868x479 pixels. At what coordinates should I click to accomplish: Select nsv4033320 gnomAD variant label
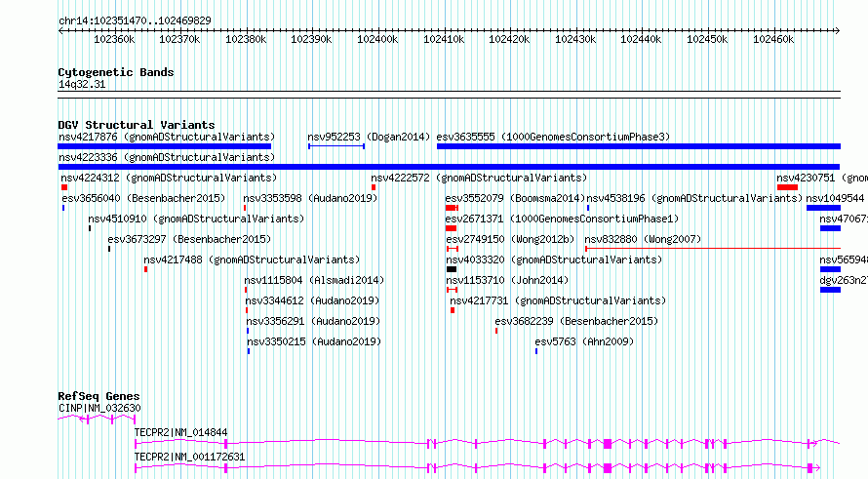click(554, 259)
